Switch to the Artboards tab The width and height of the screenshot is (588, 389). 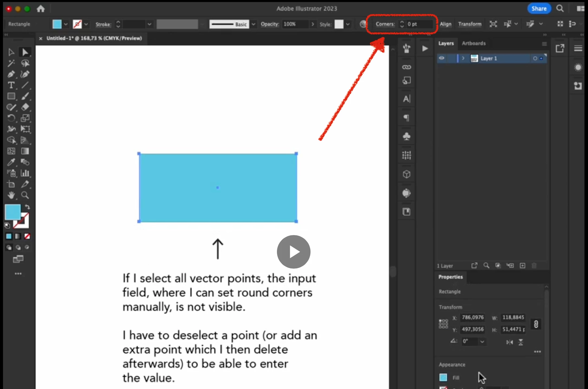[473, 43]
